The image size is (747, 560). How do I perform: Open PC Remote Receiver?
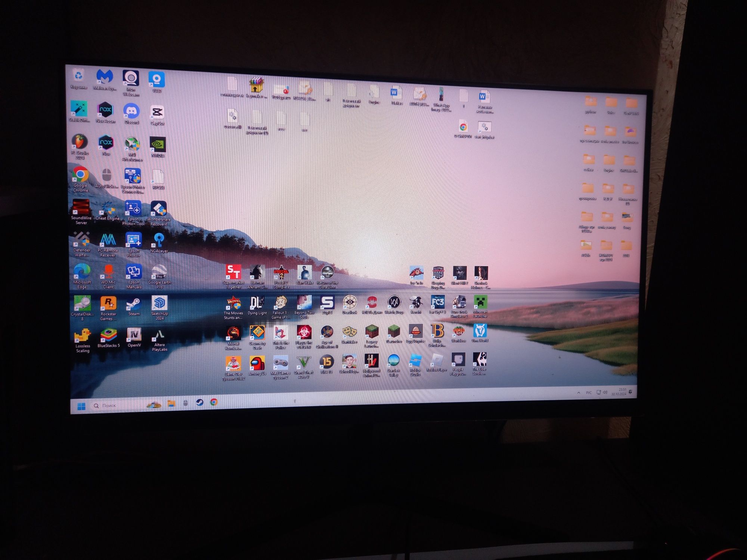point(108,245)
